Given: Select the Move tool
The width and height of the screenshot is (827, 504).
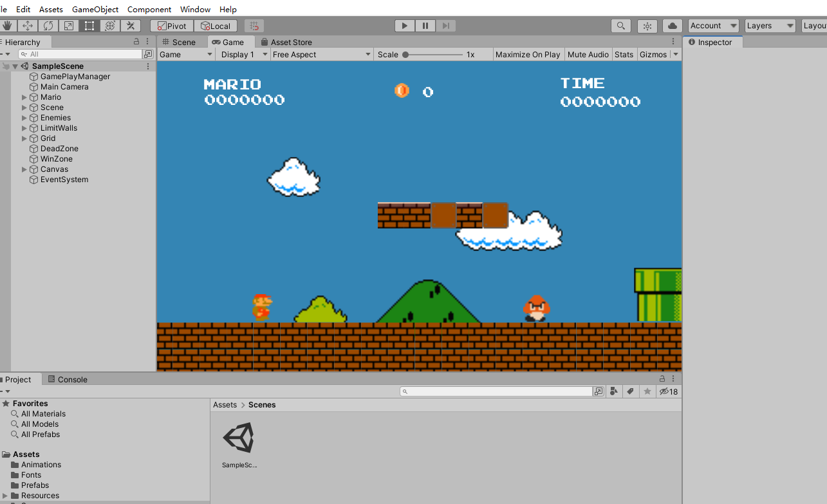Looking at the screenshot, I should pos(28,26).
